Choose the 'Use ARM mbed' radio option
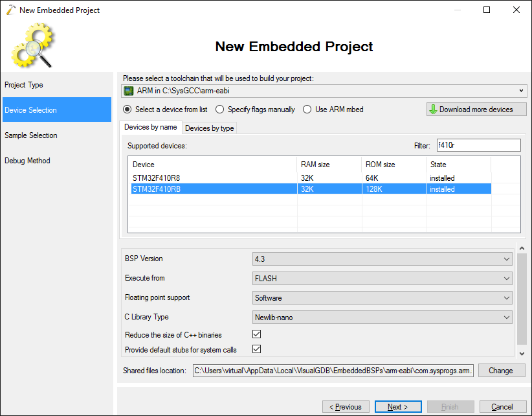Screen dimensions: 532x416 click(x=307, y=110)
